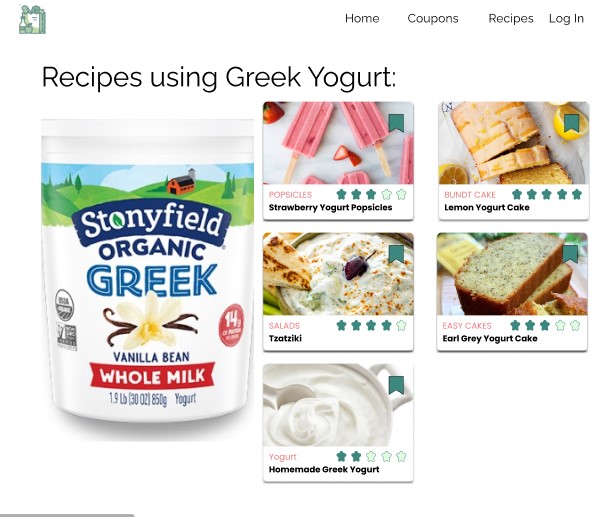Go to the Home page
607x517 pixels.
(x=362, y=19)
